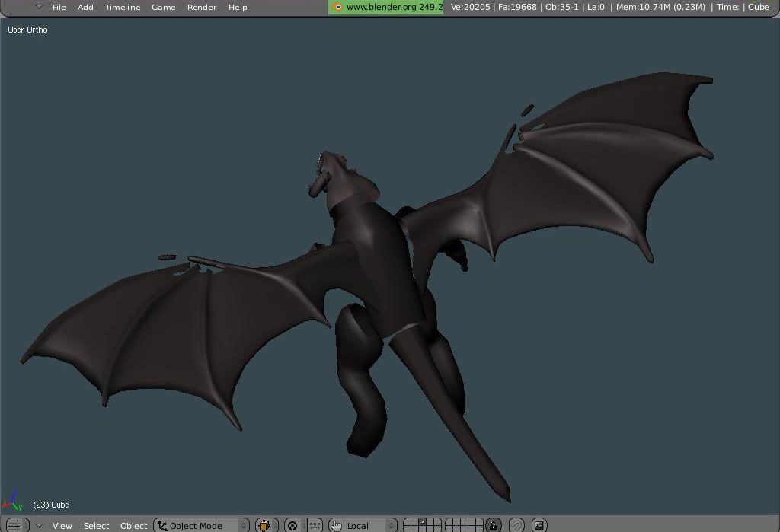Toggle the layer lock icon
This screenshot has height=532, width=780.
[494, 525]
